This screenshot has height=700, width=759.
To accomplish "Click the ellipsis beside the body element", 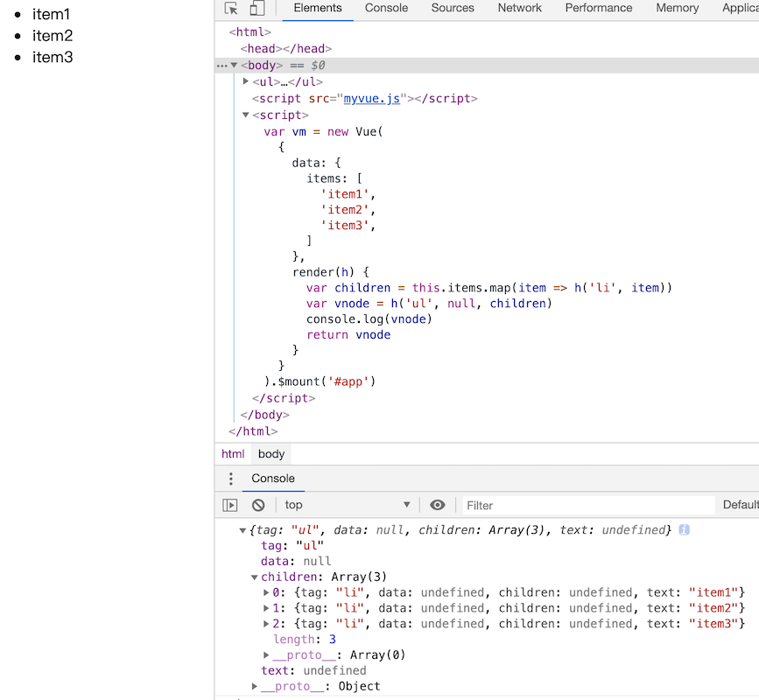I will click(x=221, y=66).
